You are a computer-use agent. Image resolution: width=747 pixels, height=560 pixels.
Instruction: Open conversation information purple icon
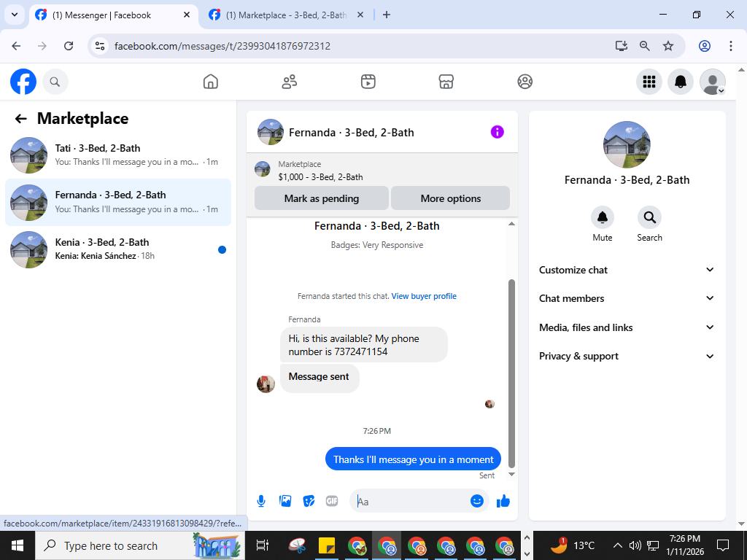[x=497, y=132]
